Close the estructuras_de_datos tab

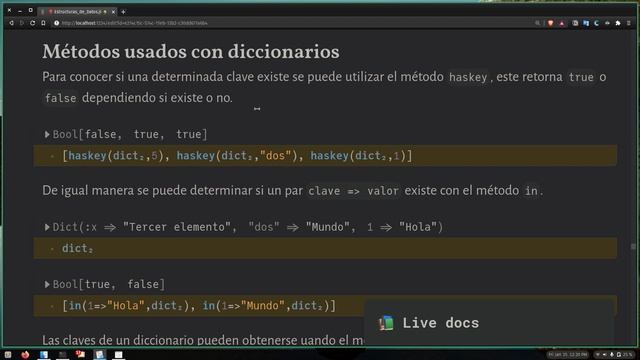[113, 12]
